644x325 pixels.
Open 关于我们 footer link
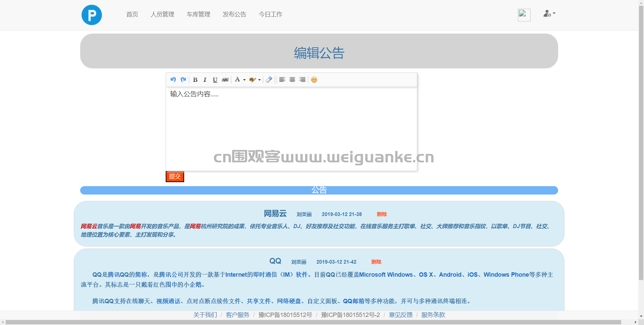pos(205,315)
